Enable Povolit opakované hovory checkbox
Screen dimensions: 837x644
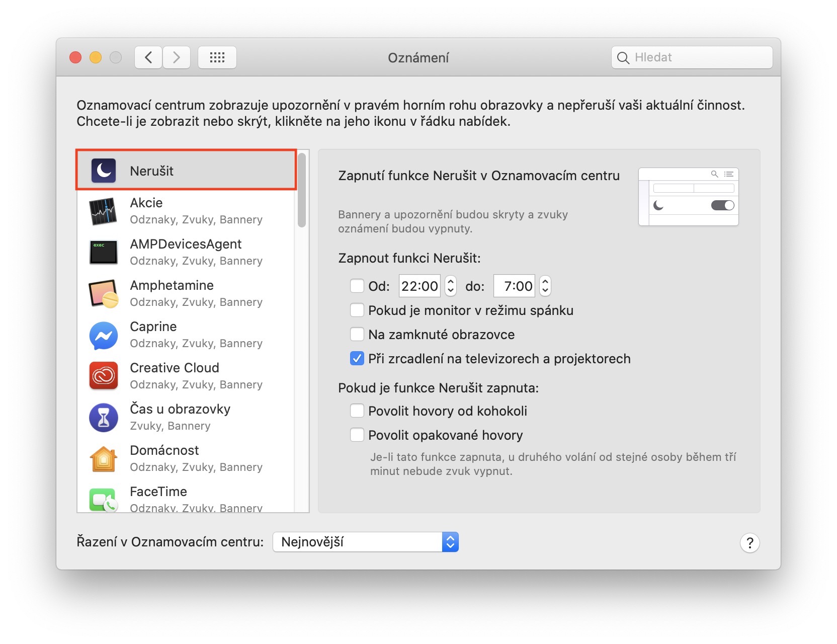[357, 435]
